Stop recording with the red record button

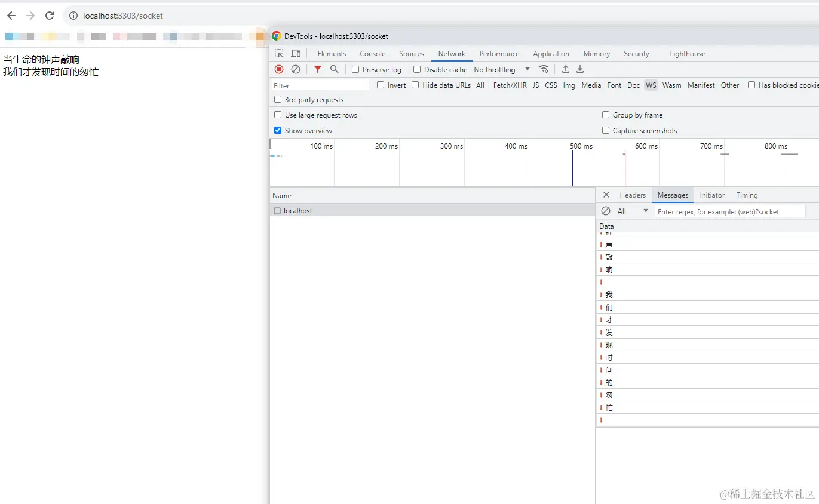point(278,69)
